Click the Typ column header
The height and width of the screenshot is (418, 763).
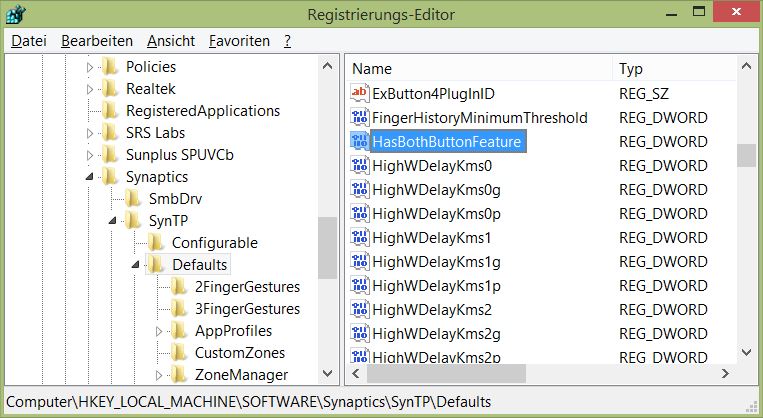pos(675,69)
